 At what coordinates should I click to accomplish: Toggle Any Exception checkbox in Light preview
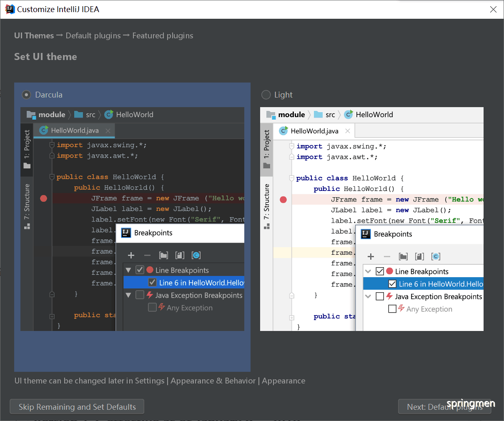pos(392,308)
